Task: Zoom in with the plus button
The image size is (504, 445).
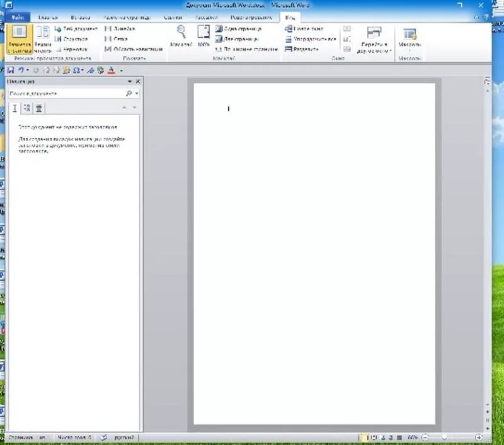Action: (x=479, y=437)
